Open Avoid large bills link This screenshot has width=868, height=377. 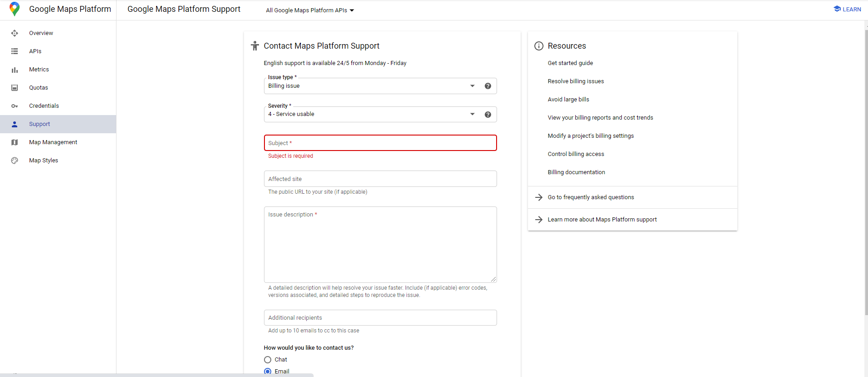tap(569, 100)
